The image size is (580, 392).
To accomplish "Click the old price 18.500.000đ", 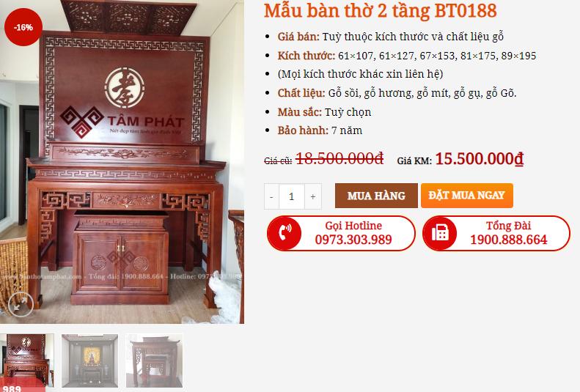I will click(x=339, y=159).
